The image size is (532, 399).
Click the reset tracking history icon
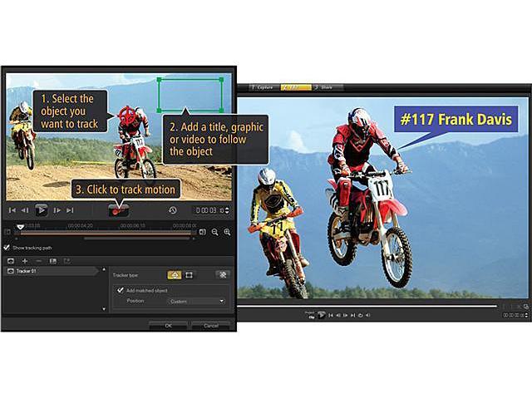pos(172,210)
